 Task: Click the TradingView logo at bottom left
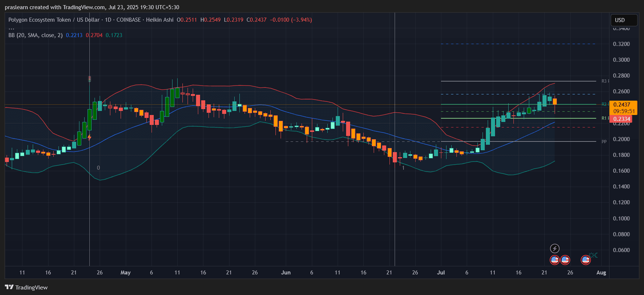pyautogui.click(x=26, y=287)
